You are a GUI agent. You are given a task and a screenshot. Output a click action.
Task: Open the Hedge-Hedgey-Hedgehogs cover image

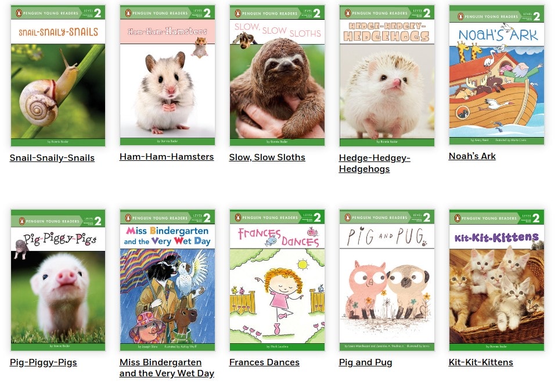(387, 76)
